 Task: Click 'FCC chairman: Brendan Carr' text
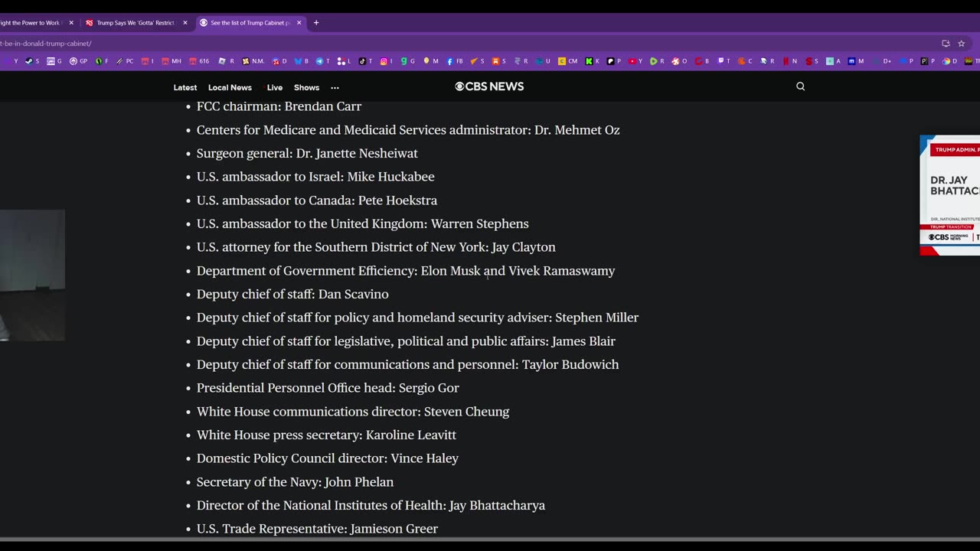coord(279,106)
